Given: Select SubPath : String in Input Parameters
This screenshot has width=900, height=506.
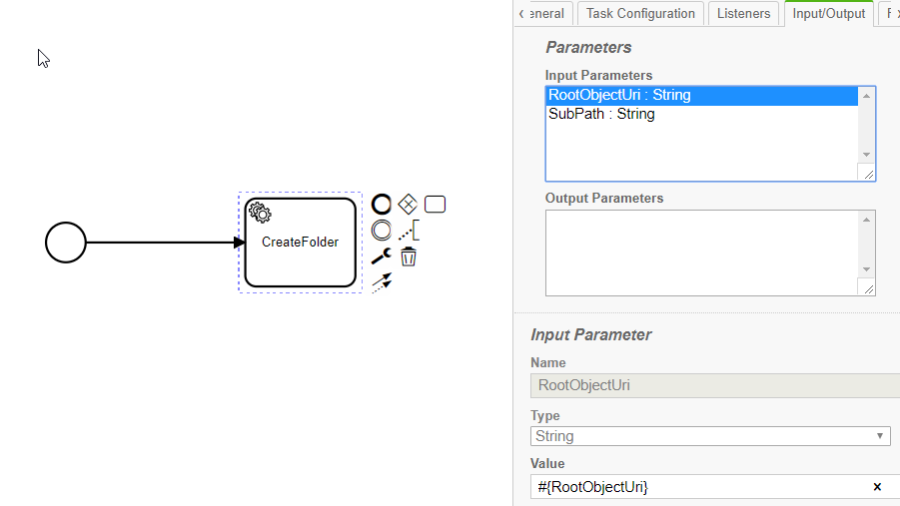Looking at the screenshot, I should 602,114.
